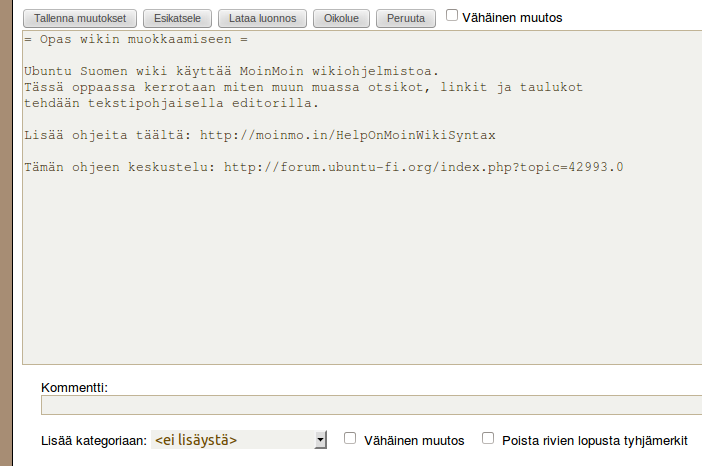Tick the top Vähäinen muutos checkbox
702x466 pixels.
(x=452, y=16)
